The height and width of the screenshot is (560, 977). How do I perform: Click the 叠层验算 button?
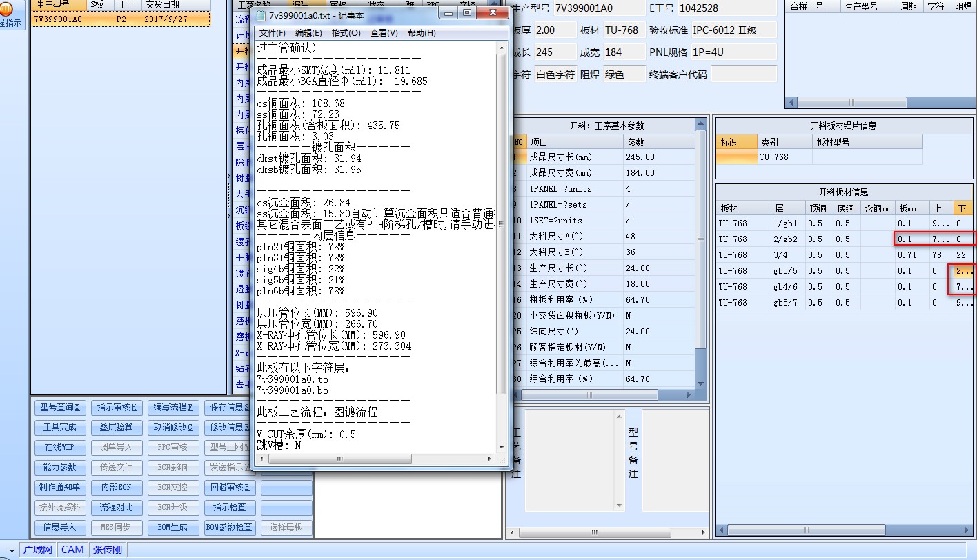[x=117, y=427]
